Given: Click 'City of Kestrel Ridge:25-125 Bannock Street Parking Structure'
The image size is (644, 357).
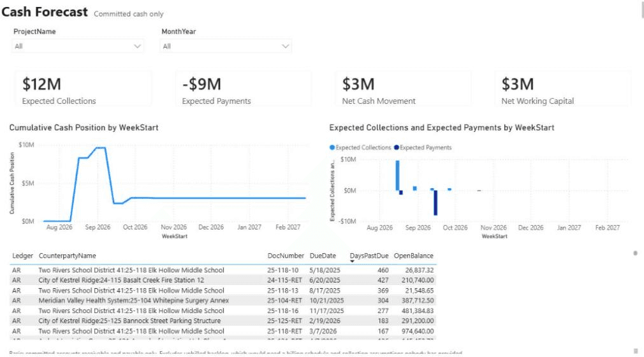Looking at the screenshot, I should pyautogui.click(x=129, y=321).
